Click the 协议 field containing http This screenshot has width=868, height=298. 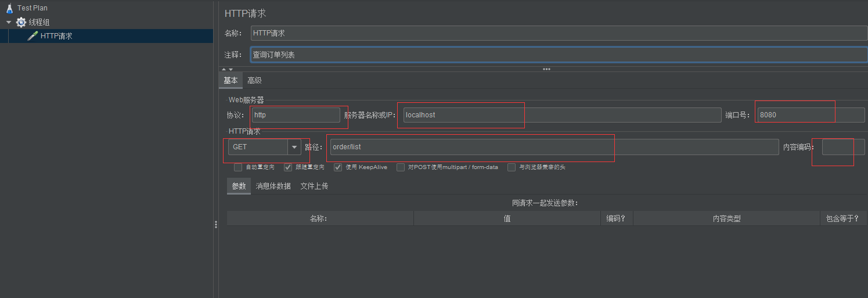296,115
